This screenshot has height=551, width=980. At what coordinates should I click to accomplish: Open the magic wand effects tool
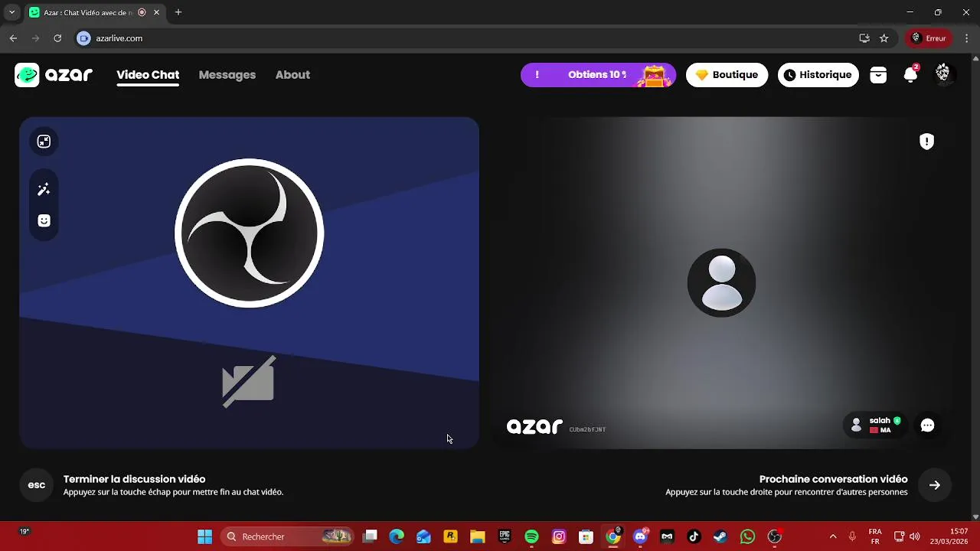point(44,189)
